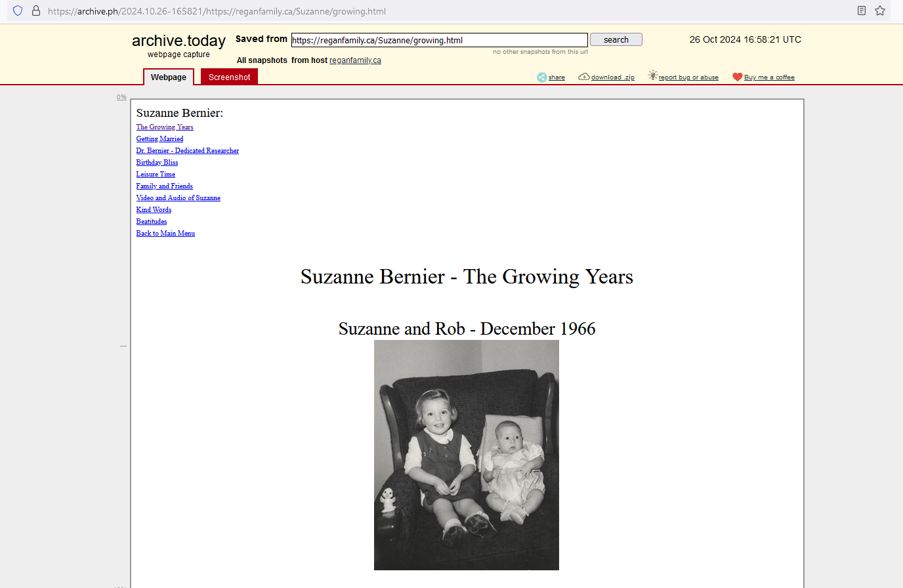
Task: Switch to the Webpage tab
Action: (169, 77)
